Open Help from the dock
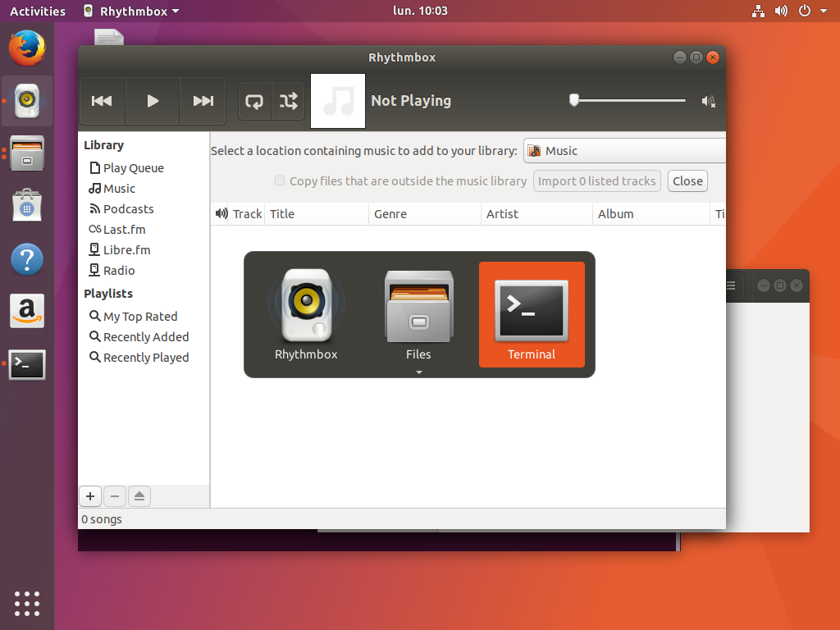The height and width of the screenshot is (630, 840). tap(27, 259)
